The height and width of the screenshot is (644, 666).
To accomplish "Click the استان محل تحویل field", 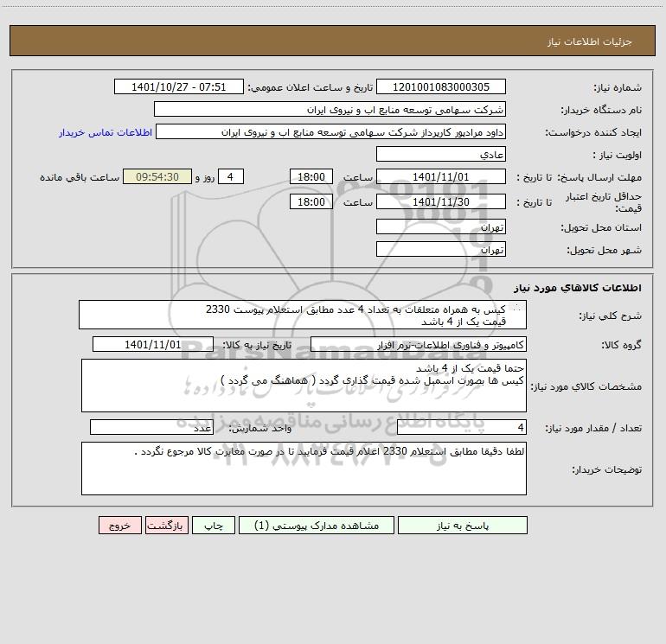I will pos(441,227).
